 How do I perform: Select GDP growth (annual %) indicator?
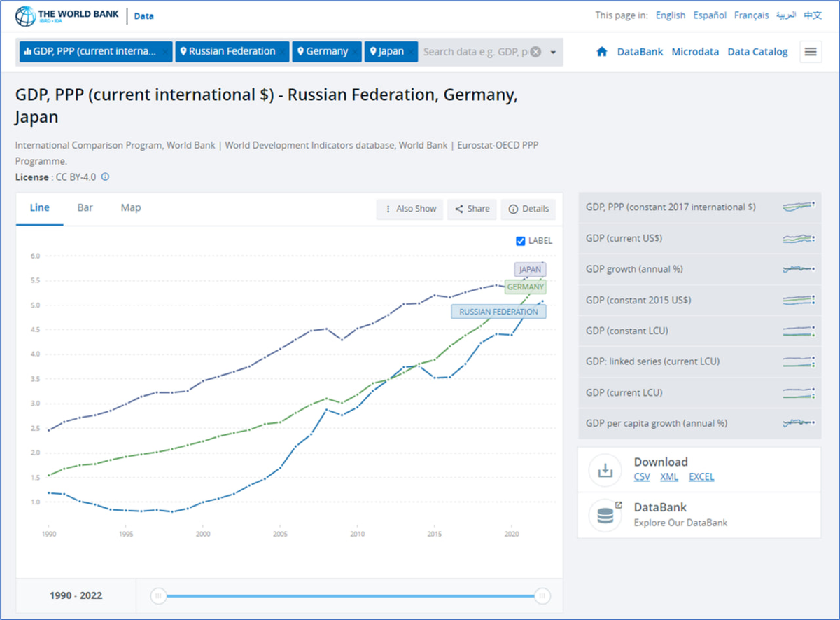pos(634,269)
